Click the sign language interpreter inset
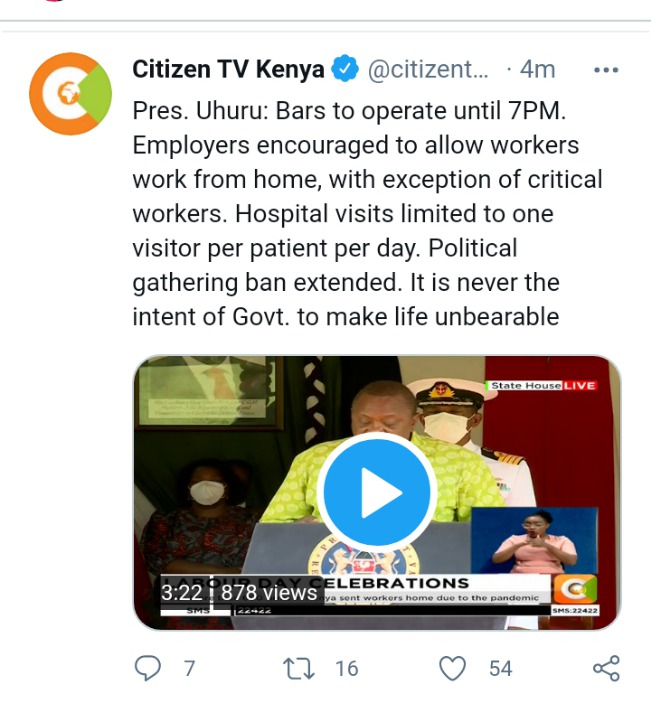 click(x=534, y=540)
